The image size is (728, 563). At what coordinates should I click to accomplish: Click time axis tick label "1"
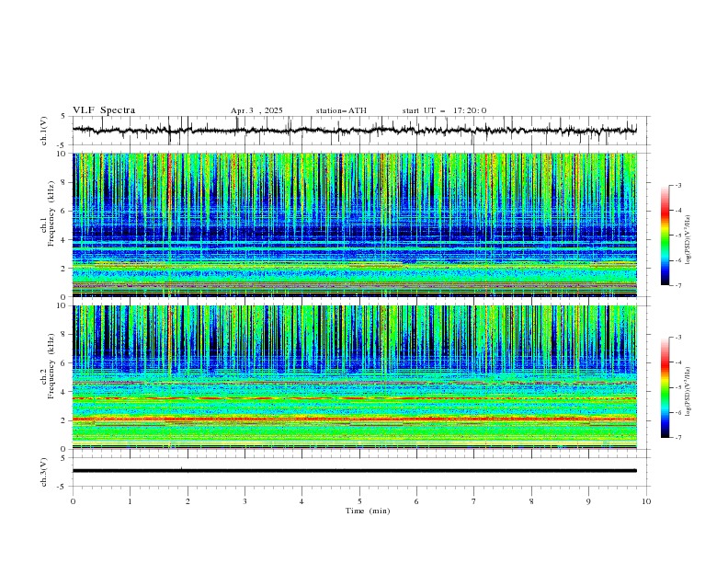pos(130,501)
